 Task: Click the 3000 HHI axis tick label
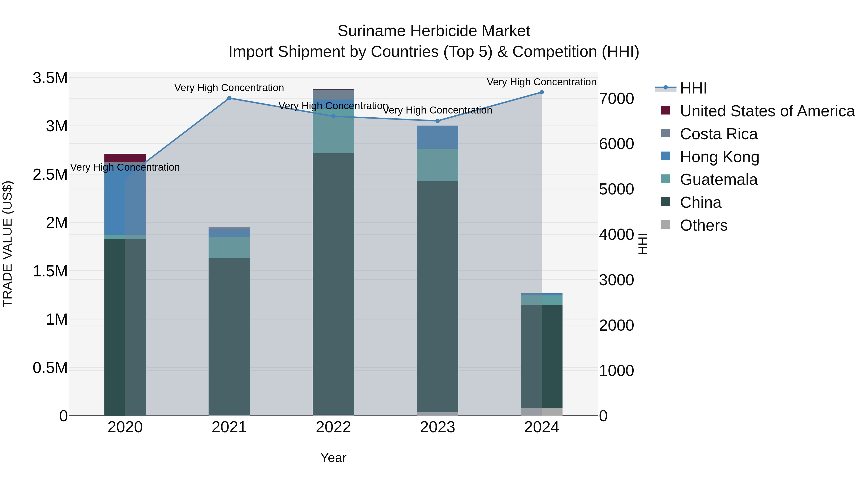point(617,280)
